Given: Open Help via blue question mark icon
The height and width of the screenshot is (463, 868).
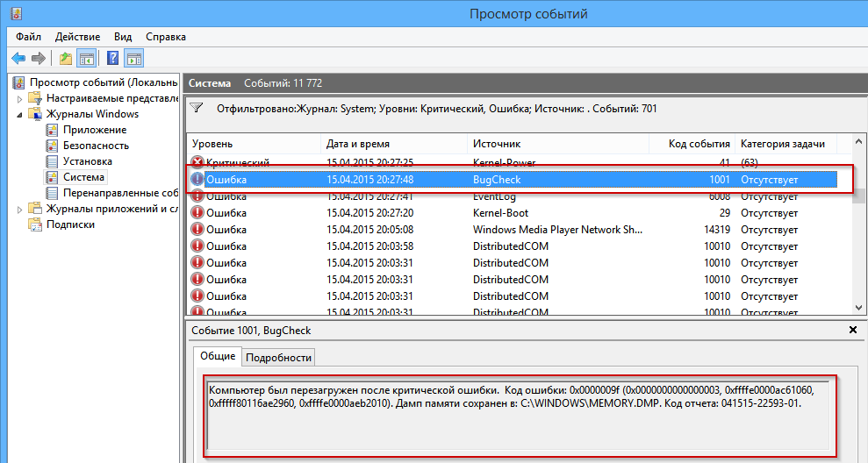Looking at the screenshot, I should 112,59.
